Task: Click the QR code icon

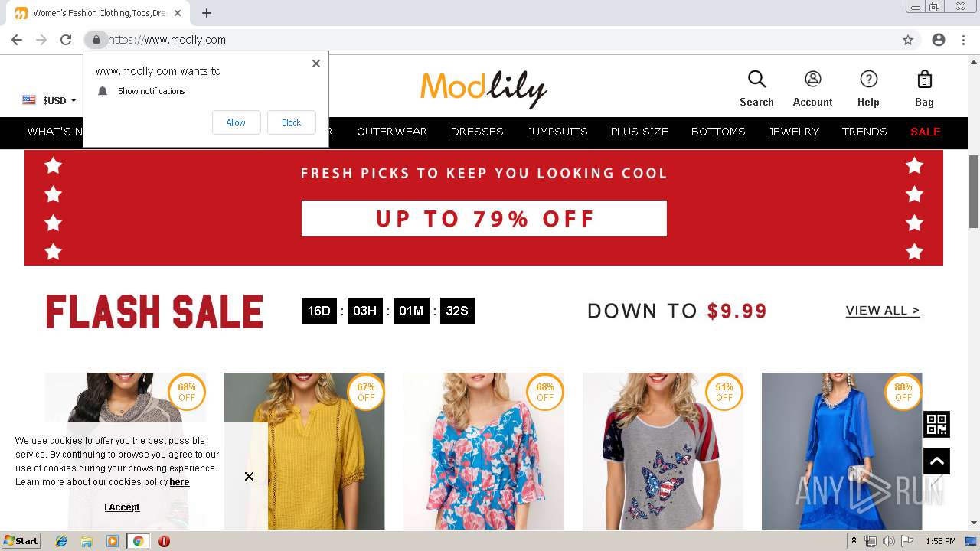Action: (936, 424)
